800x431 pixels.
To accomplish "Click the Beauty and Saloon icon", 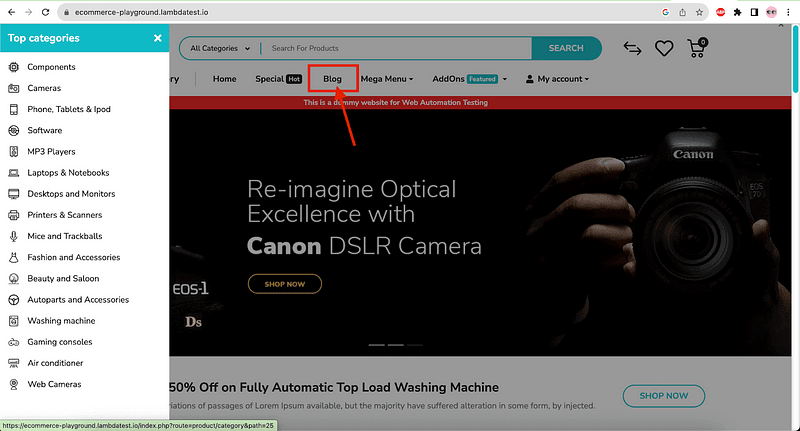I will click(14, 278).
